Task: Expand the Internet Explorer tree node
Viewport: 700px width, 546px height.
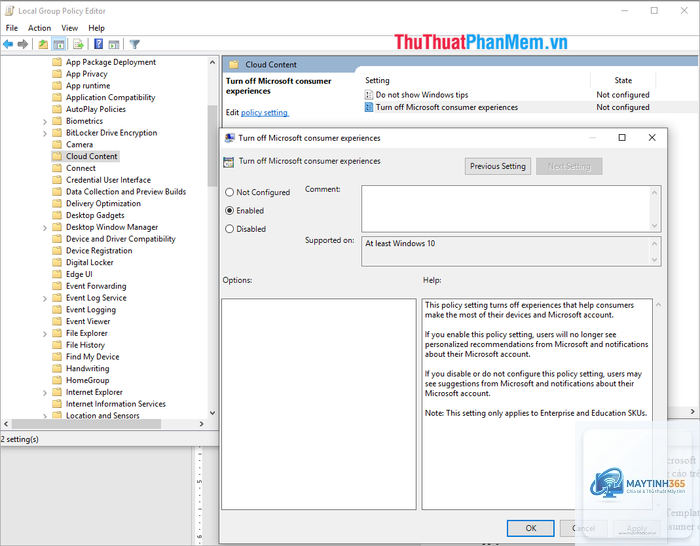Action: tap(45, 392)
